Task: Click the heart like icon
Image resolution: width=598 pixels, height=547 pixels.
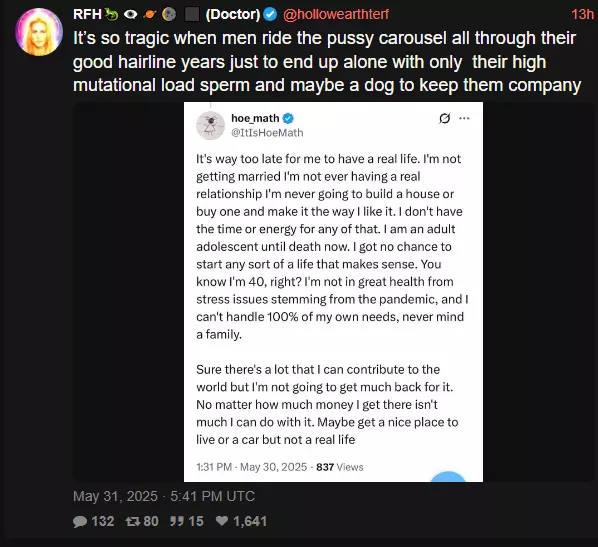Action: click(222, 521)
